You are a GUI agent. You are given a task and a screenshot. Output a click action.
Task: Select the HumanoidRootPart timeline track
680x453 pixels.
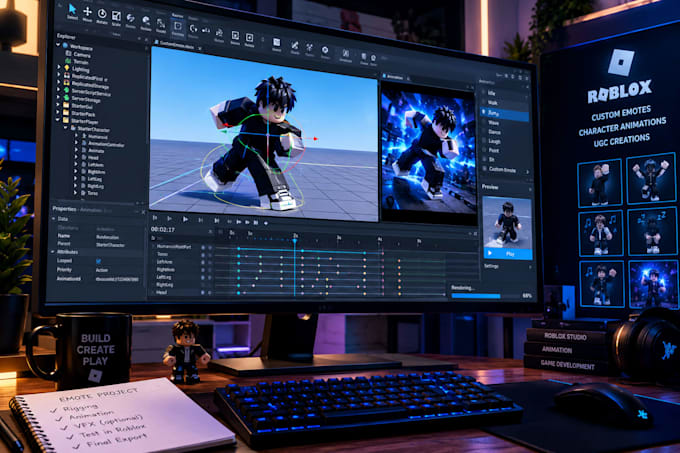[x=174, y=247]
